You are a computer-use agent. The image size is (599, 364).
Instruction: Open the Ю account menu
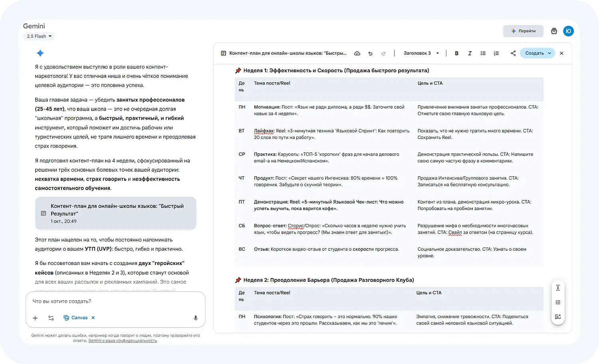[568, 31]
